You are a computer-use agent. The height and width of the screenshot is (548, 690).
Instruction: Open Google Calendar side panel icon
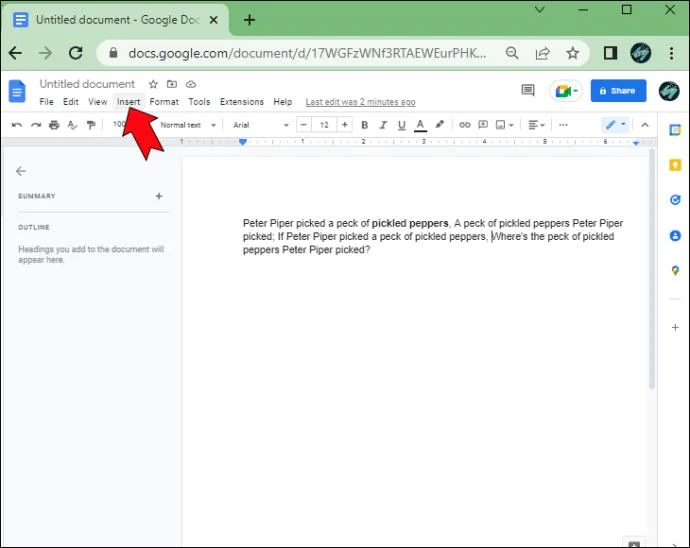pyautogui.click(x=675, y=130)
